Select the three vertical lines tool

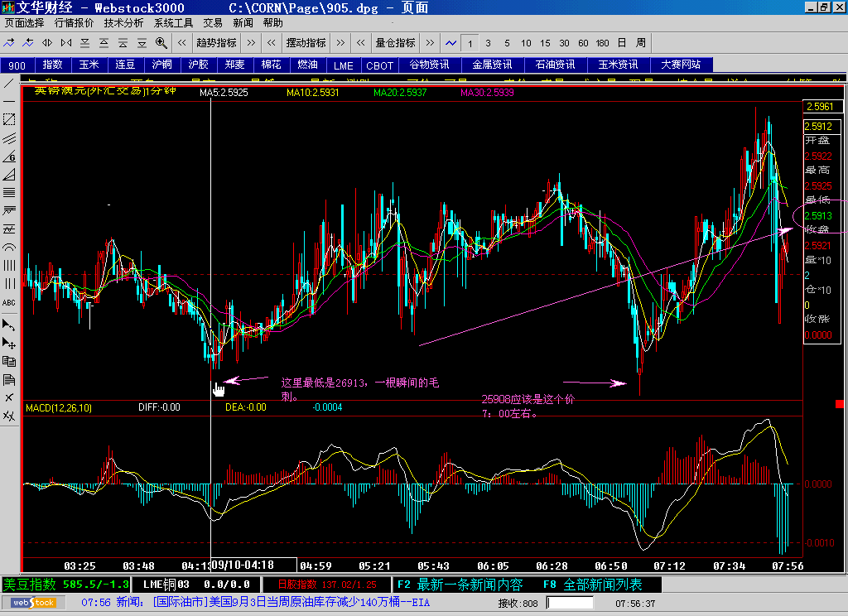click(8, 284)
